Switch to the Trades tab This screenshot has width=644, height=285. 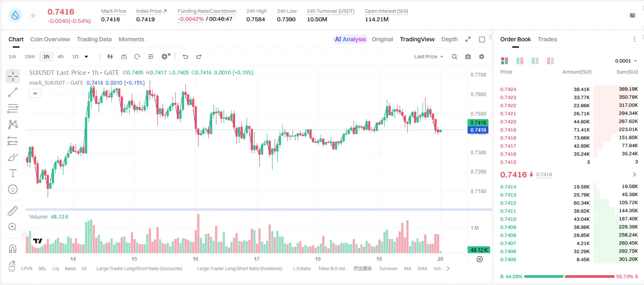click(x=547, y=39)
